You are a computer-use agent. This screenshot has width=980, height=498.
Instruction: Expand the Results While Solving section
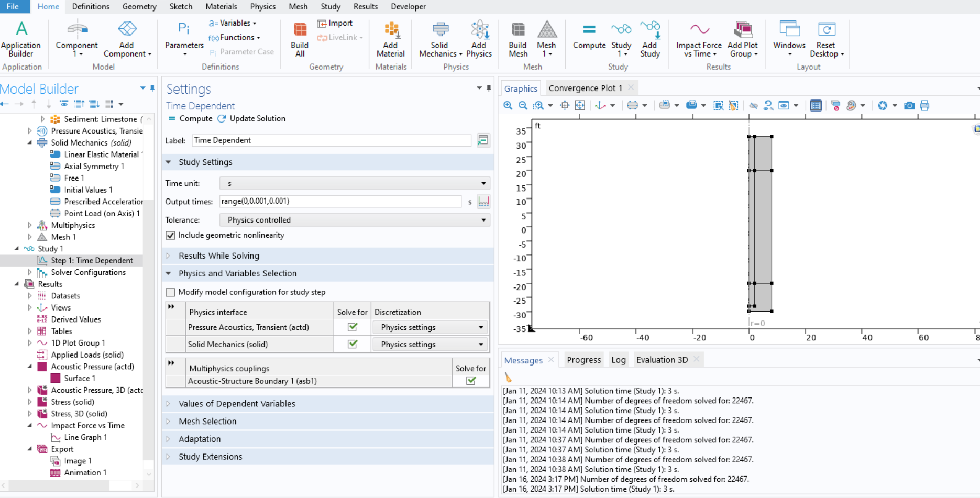coord(168,256)
